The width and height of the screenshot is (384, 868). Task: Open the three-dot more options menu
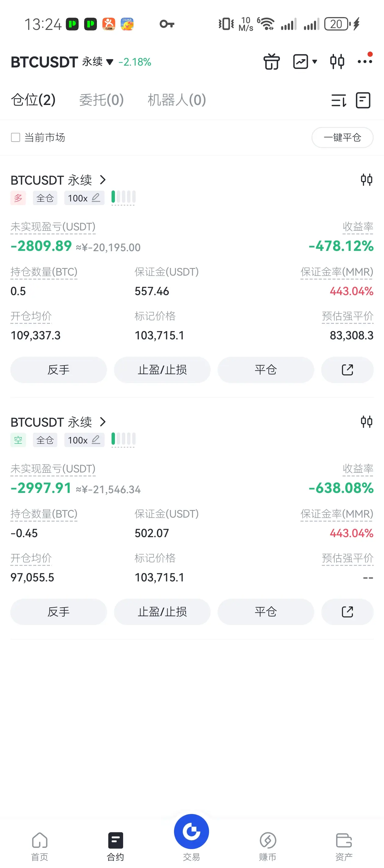(365, 61)
